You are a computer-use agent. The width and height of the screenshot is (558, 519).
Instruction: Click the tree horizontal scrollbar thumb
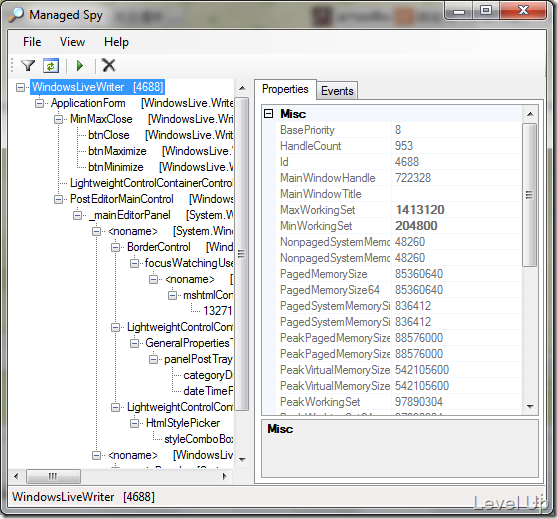[x=53, y=476]
